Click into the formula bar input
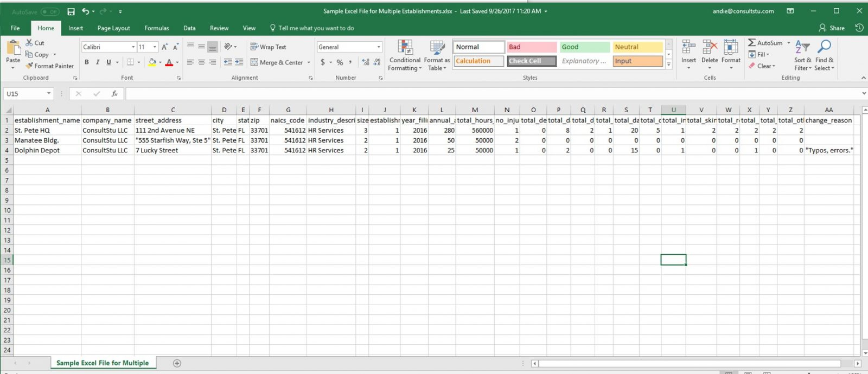This screenshot has height=374, width=868. click(x=488, y=94)
